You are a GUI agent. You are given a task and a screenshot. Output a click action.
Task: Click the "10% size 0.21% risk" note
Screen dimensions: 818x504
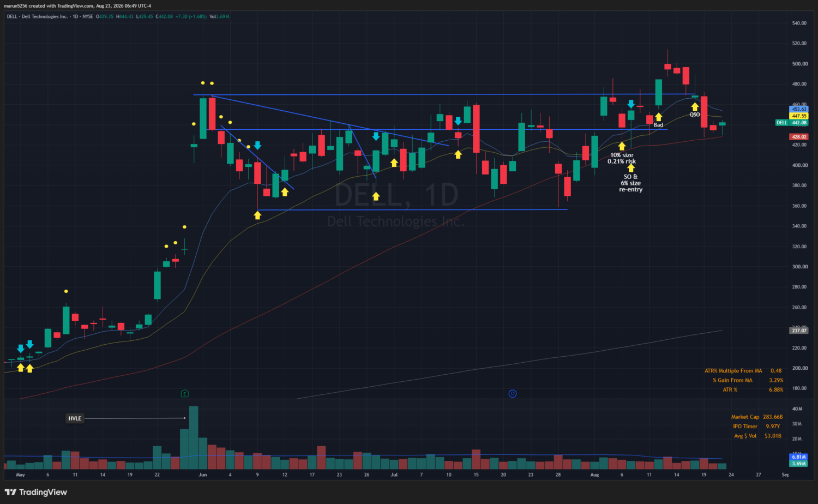(622, 158)
